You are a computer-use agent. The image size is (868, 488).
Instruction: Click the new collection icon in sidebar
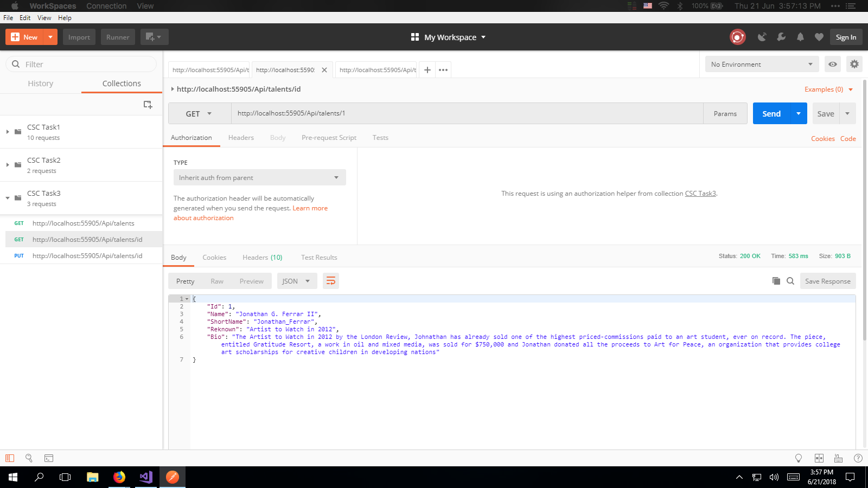point(148,105)
